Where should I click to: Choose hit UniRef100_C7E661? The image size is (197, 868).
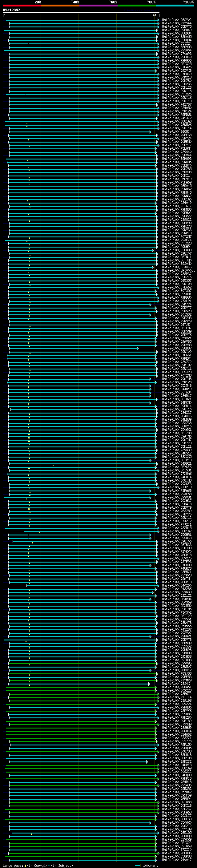tap(176, 356)
